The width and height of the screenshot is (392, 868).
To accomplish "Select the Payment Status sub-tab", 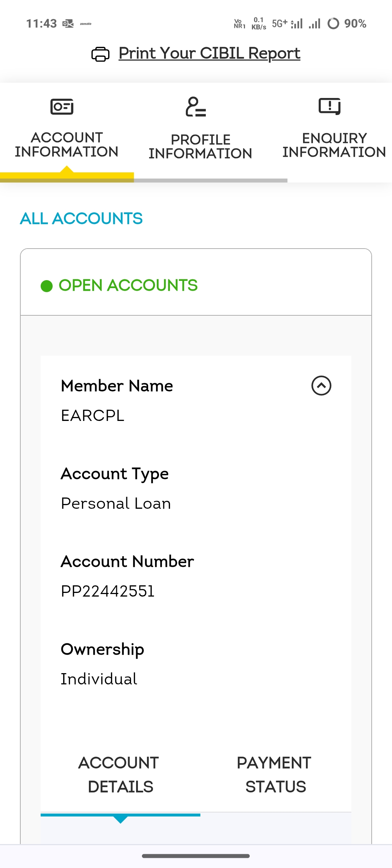I will tap(274, 774).
